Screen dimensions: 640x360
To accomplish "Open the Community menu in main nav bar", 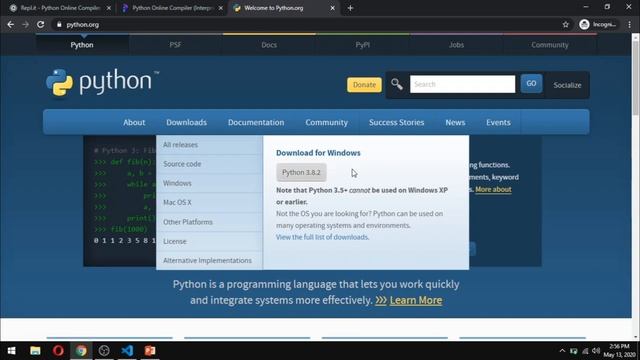I will pyautogui.click(x=327, y=122).
